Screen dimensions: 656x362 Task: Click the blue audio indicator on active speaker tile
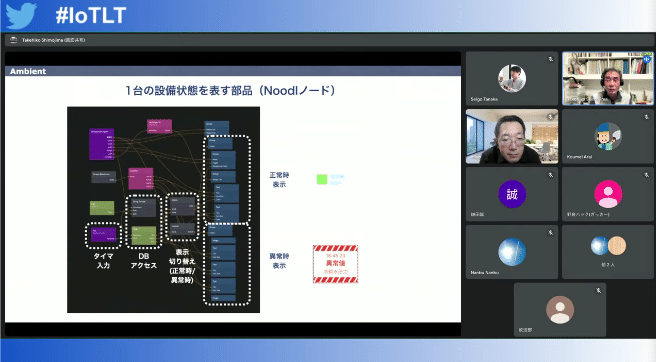pos(647,59)
